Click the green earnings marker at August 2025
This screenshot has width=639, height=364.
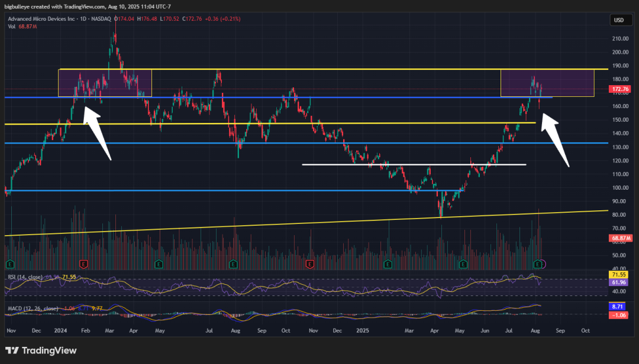pos(537,264)
